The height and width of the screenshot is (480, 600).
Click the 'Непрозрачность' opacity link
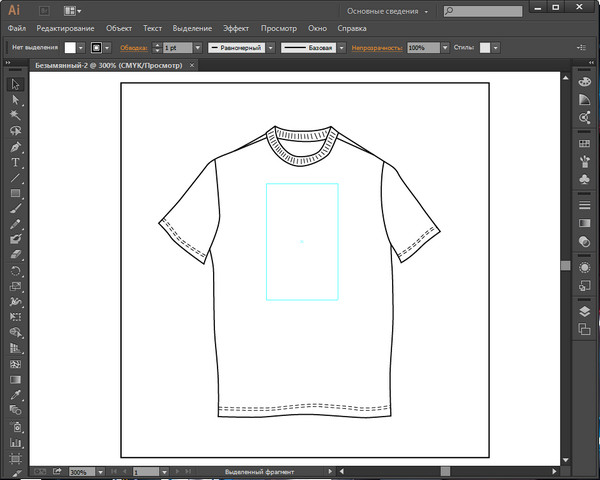click(379, 47)
